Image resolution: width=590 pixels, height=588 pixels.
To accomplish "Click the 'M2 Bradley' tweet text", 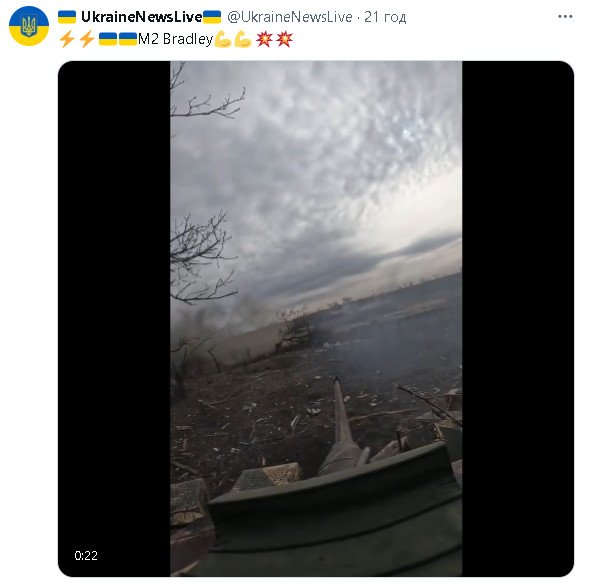I will [175, 39].
